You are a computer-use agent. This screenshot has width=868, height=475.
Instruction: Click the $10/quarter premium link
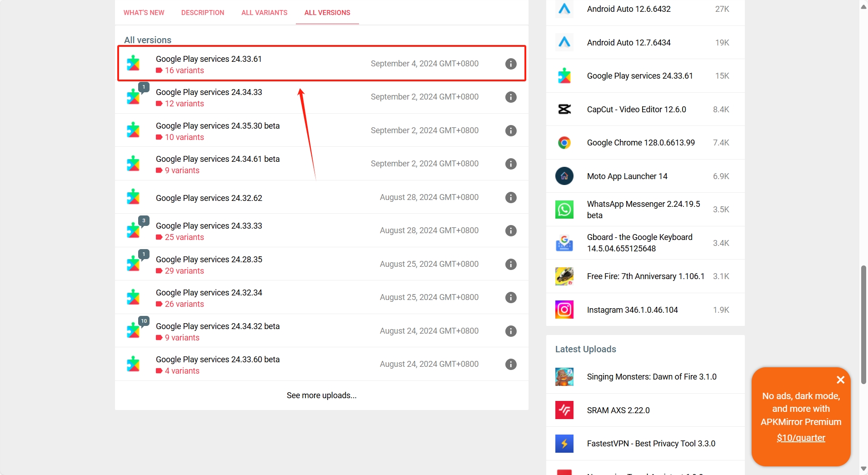coord(801,438)
